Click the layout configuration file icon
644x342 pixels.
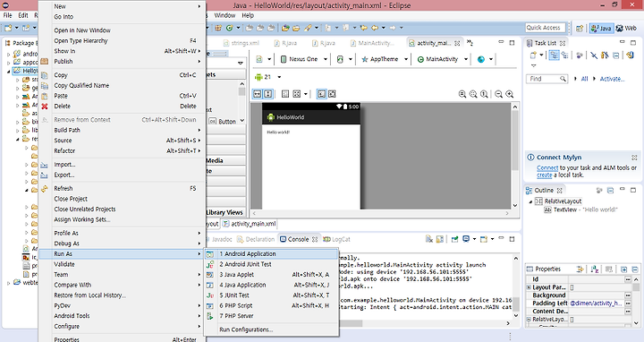point(259,59)
